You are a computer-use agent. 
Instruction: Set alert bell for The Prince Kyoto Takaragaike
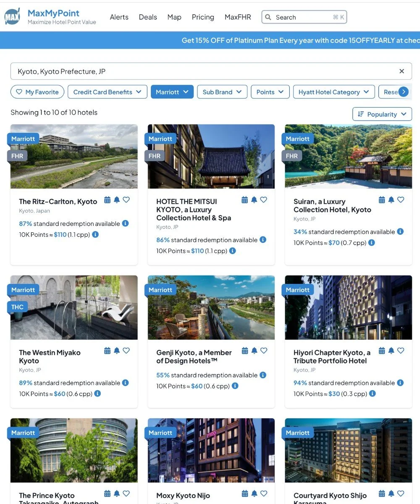click(x=117, y=493)
